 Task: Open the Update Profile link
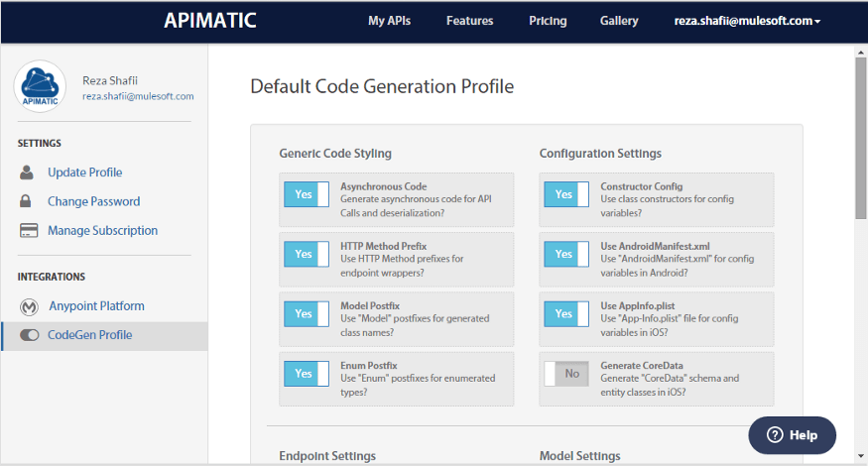point(84,173)
